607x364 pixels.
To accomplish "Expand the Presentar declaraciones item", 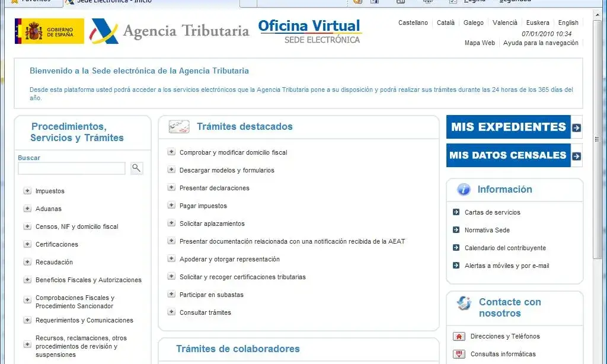I will tap(171, 187).
